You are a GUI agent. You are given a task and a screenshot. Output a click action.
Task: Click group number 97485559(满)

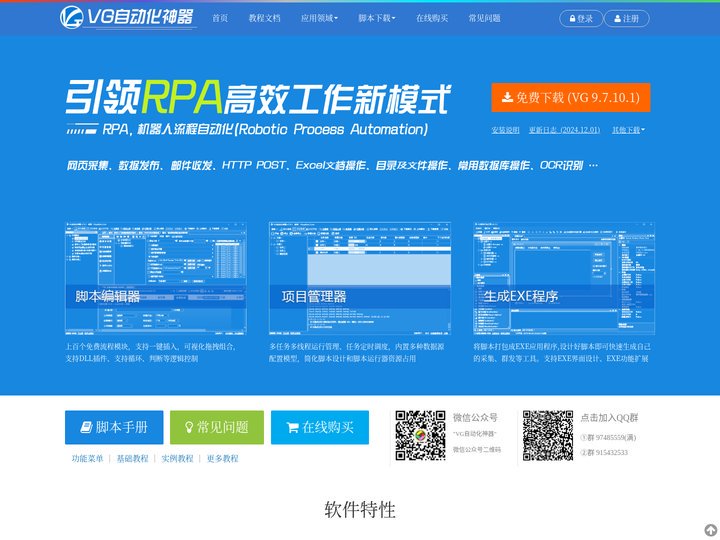608,438
